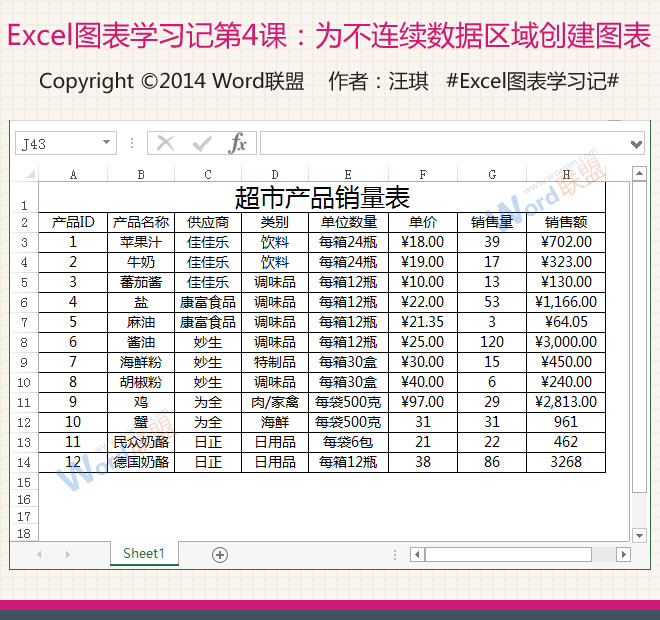Expand the formula bar dropdown arrow

point(637,144)
